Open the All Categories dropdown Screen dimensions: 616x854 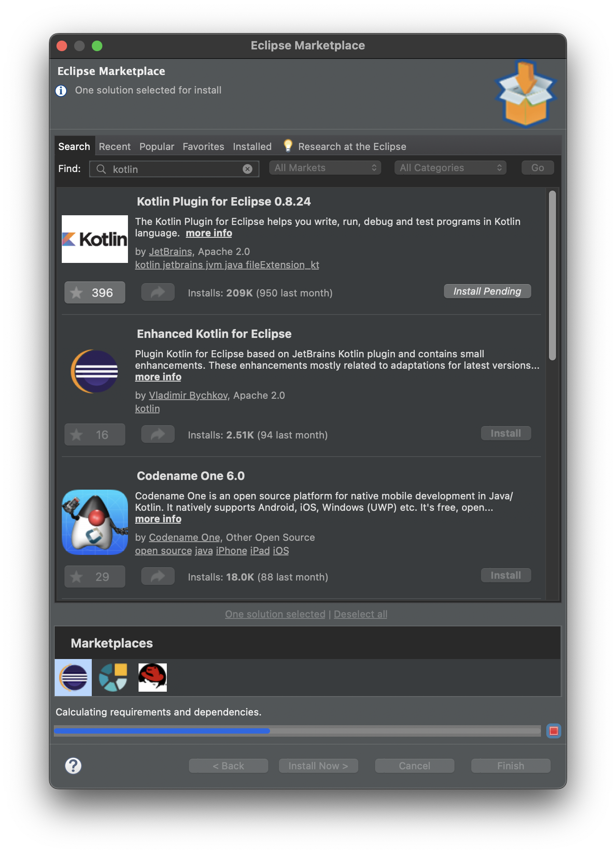tap(451, 168)
